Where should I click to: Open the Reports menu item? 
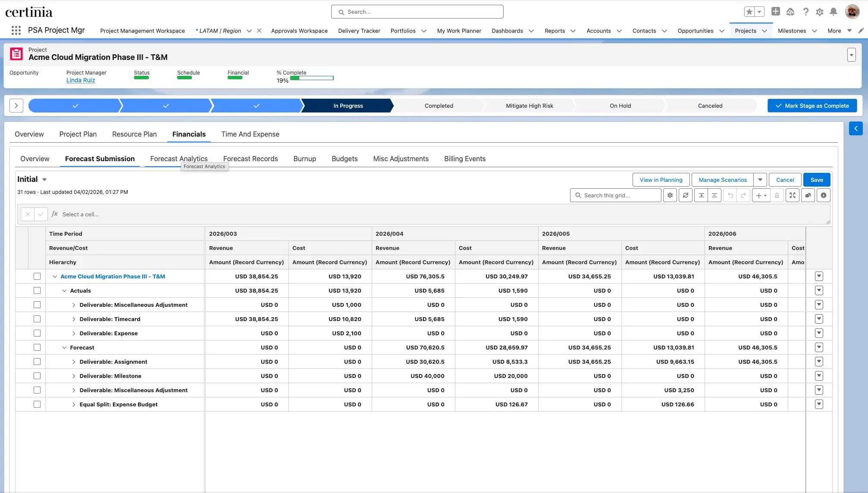tap(555, 31)
